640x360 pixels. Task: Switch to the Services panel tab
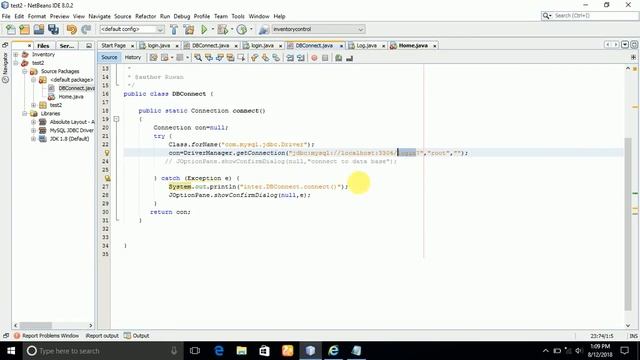pos(67,46)
